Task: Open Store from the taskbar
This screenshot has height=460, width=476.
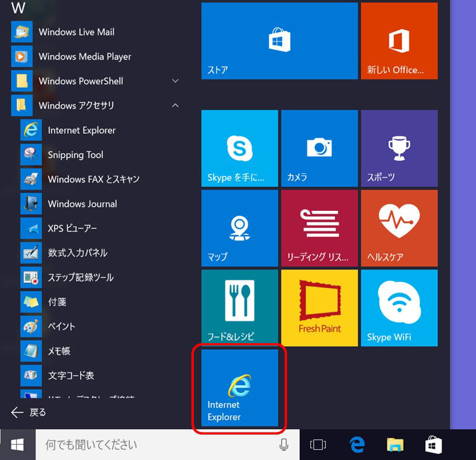Action: [433, 445]
